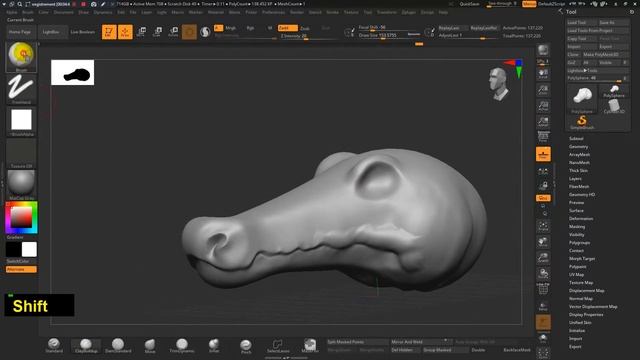Adjust the Draw Size slider
This screenshot has height=360, width=640.
[x=389, y=36]
